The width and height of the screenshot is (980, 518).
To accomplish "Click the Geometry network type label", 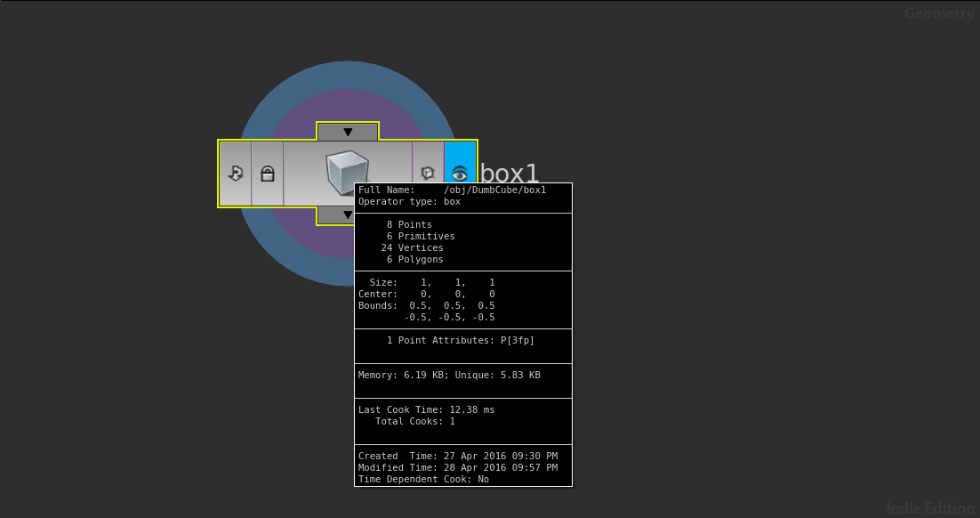I will point(939,13).
